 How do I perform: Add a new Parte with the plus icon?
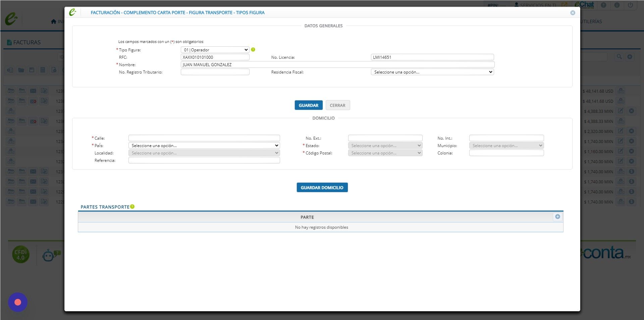(x=557, y=217)
